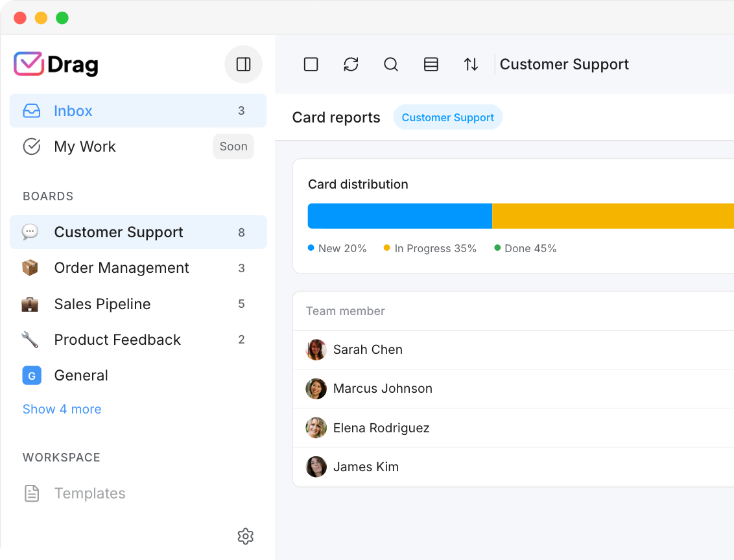
Task: Select Customer Support board in sidebar
Action: click(138, 232)
